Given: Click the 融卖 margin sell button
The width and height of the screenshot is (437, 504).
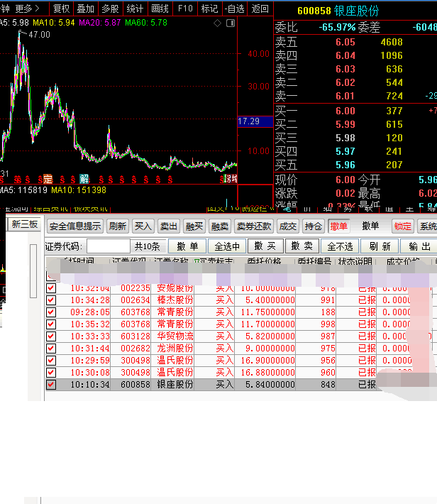Looking at the screenshot, I should point(220,226).
